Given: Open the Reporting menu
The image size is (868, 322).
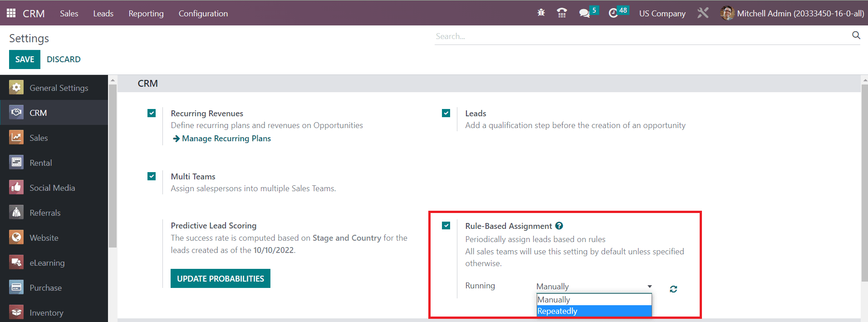Looking at the screenshot, I should pyautogui.click(x=146, y=14).
